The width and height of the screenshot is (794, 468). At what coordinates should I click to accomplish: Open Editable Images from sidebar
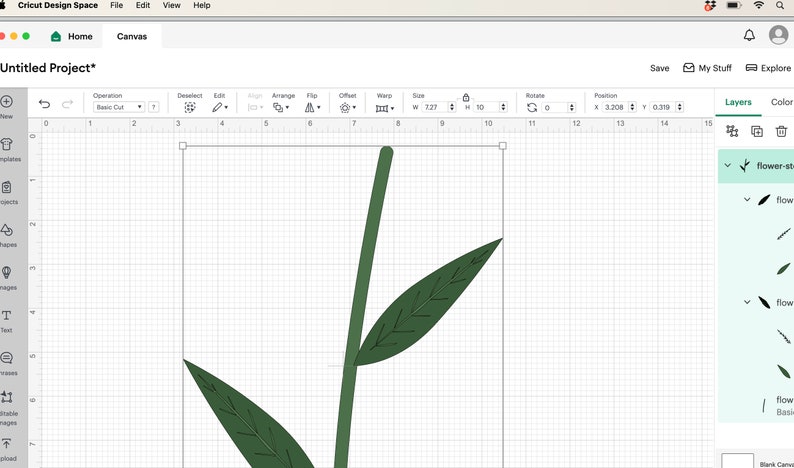pos(8,408)
